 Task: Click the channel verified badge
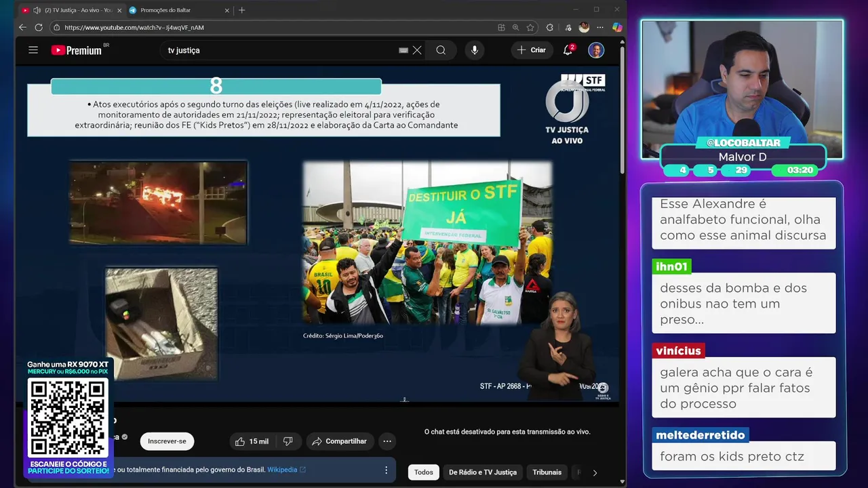pyautogui.click(x=125, y=437)
